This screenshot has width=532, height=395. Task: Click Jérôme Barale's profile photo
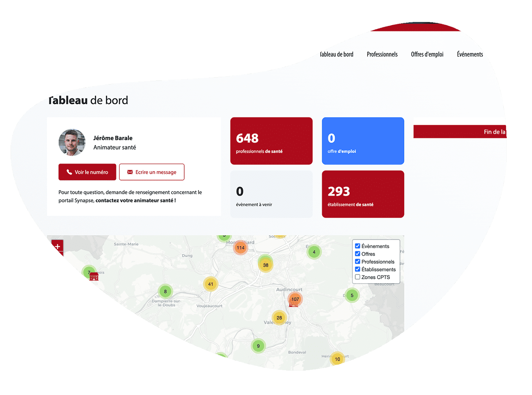tap(72, 142)
